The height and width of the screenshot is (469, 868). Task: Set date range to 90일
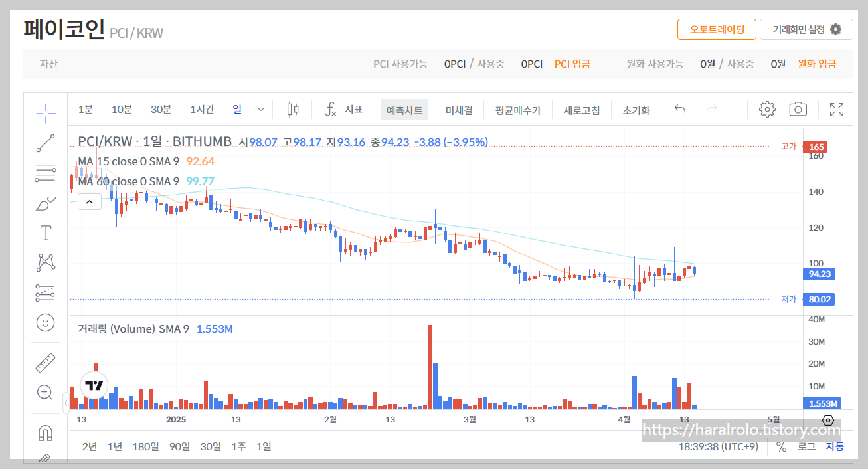(179, 446)
